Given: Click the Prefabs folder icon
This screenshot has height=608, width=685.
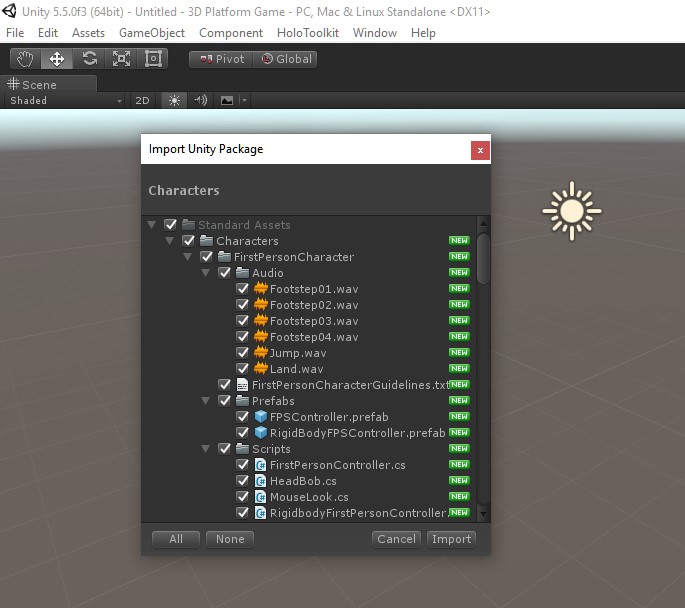Looking at the screenshot, I should [x=242, y=401].
